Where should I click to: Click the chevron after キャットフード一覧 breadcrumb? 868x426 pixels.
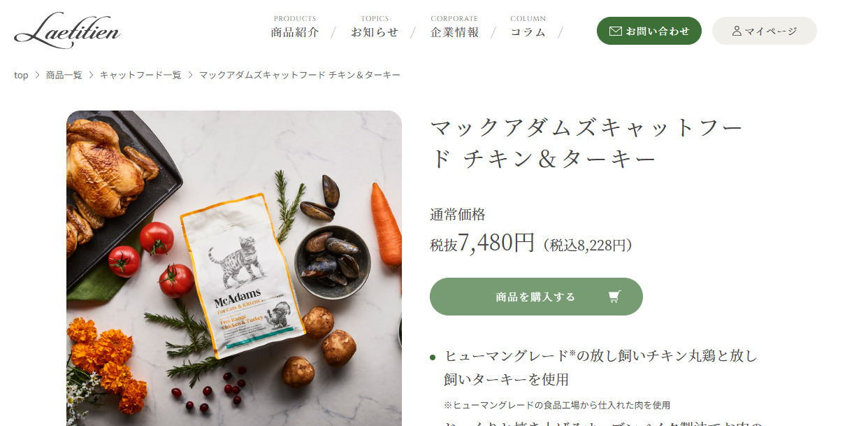[190, 75]
